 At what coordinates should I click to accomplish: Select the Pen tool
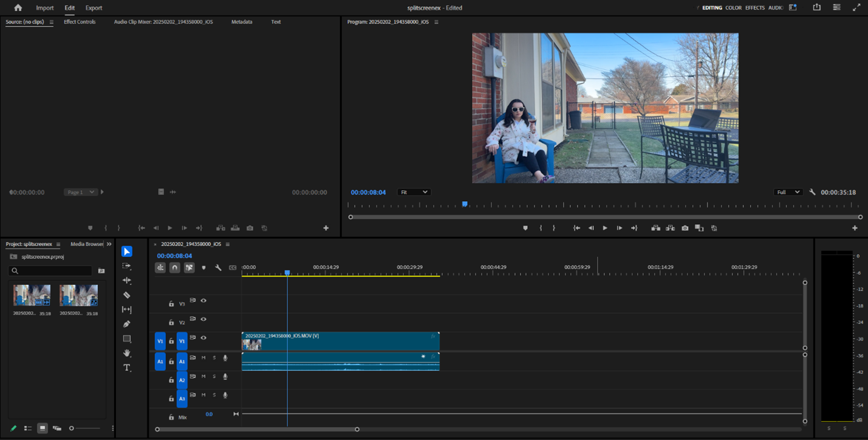point(126,325)
